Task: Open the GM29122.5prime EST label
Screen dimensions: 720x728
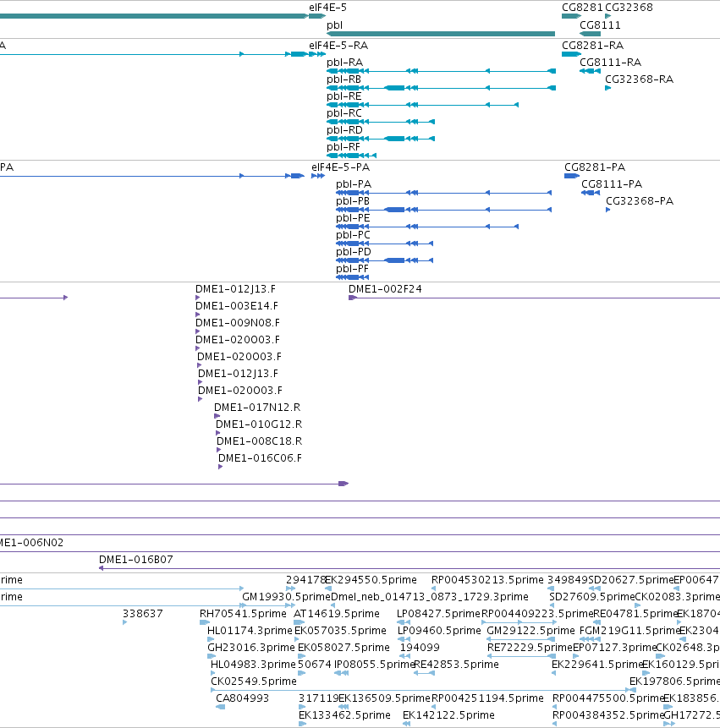Action: point(530,631)
